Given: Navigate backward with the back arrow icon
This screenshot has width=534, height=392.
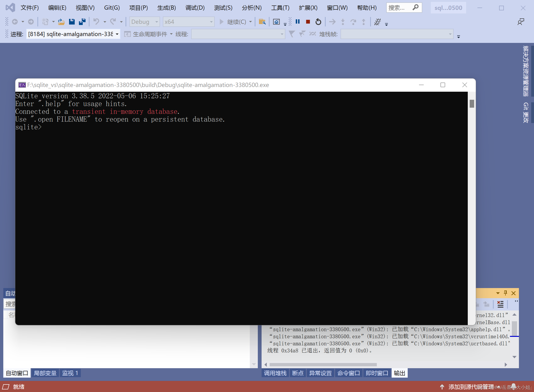Looking at the screenshot, I should point(15,22).
